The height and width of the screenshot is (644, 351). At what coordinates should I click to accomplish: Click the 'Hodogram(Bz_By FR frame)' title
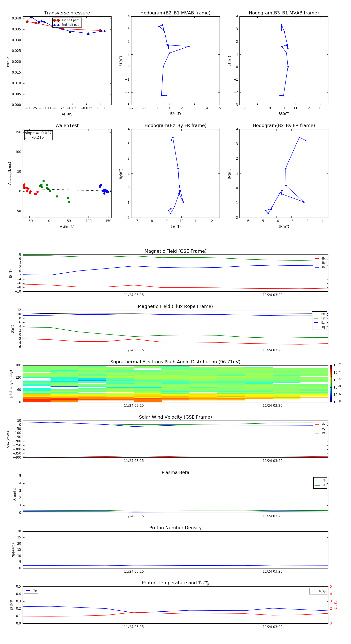coord(175,125)
